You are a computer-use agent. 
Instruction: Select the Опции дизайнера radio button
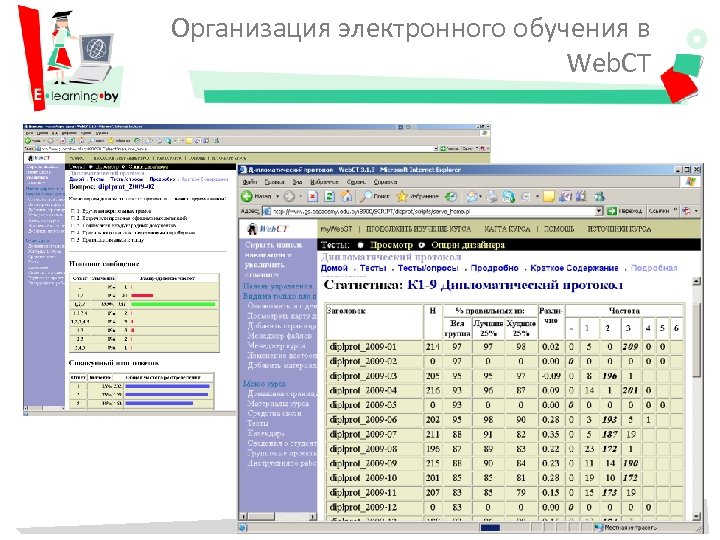tap(422, 245)
